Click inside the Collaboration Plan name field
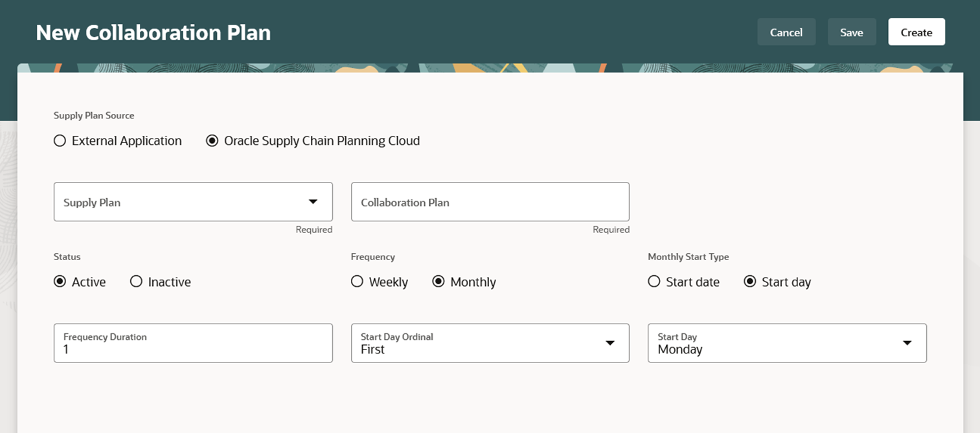Screen dimensions: 980x433 [490, 201]
